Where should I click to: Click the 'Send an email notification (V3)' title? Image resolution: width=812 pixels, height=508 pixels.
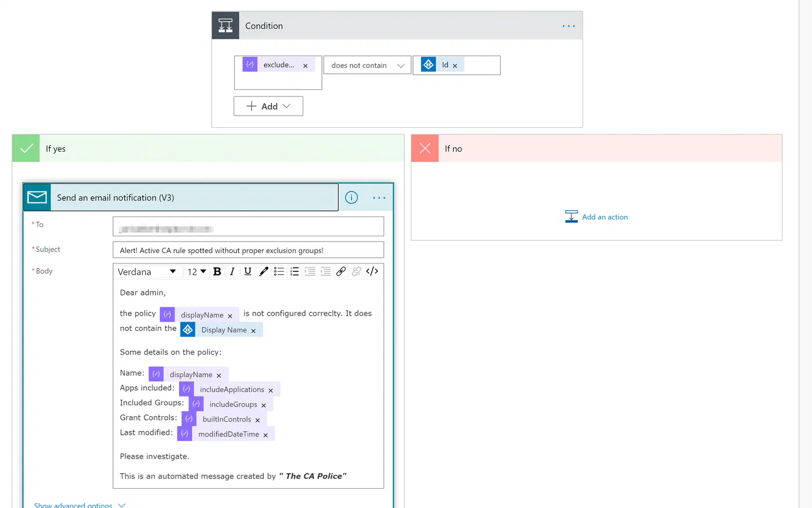point(115,197)
